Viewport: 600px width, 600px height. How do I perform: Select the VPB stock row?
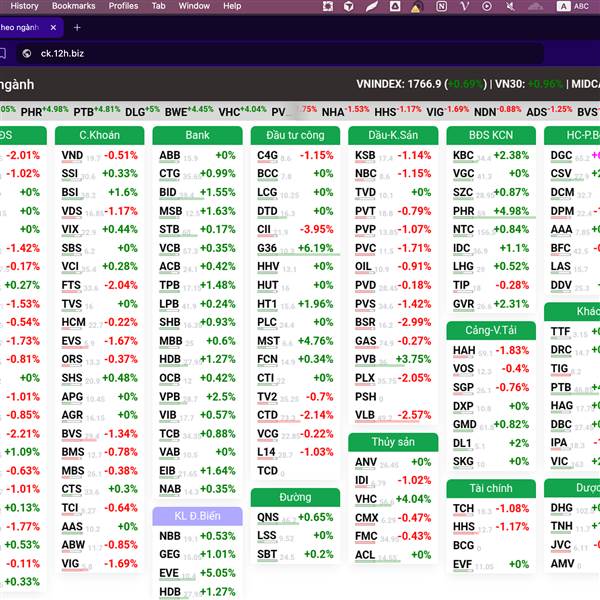pyautogui.click(x=197, y=397)
